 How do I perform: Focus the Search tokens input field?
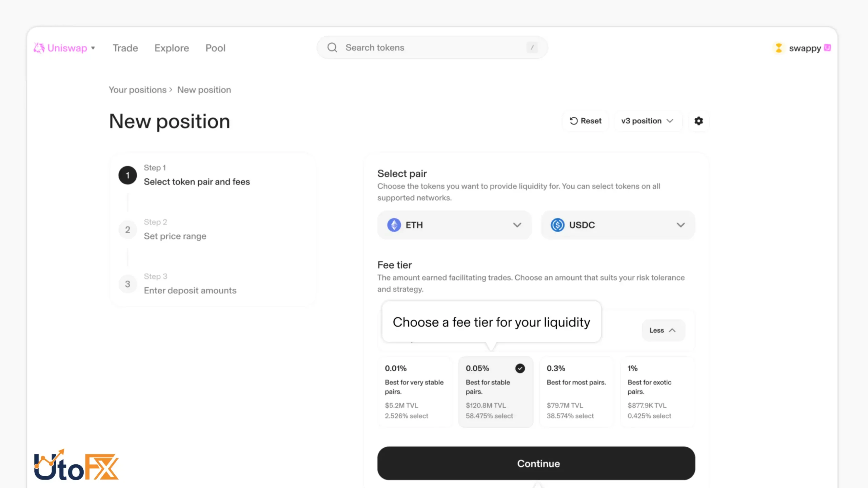[432, 47]
